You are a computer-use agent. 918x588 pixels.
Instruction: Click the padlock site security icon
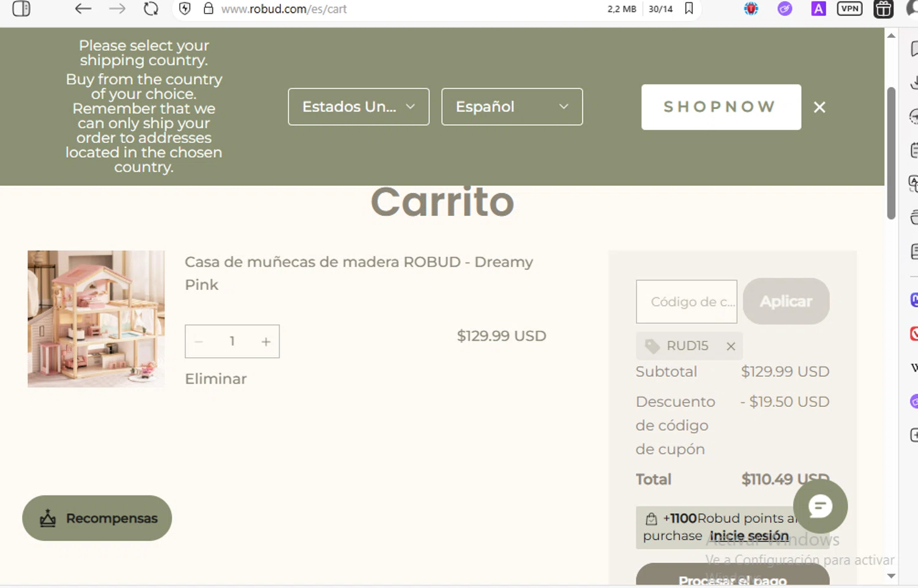point(208,9)
